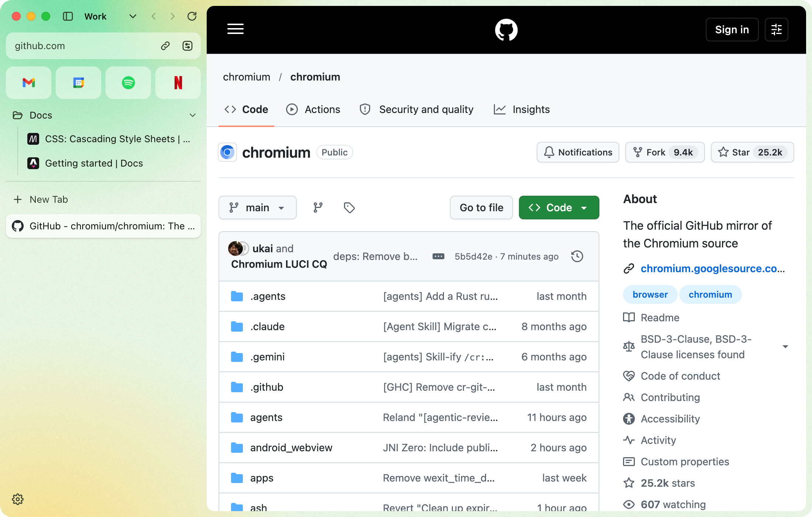The height and width of the screenshot is (517, 812).
Task: Open the CSS Cascading Style Sheets tab
Action: tap(109, 139)
